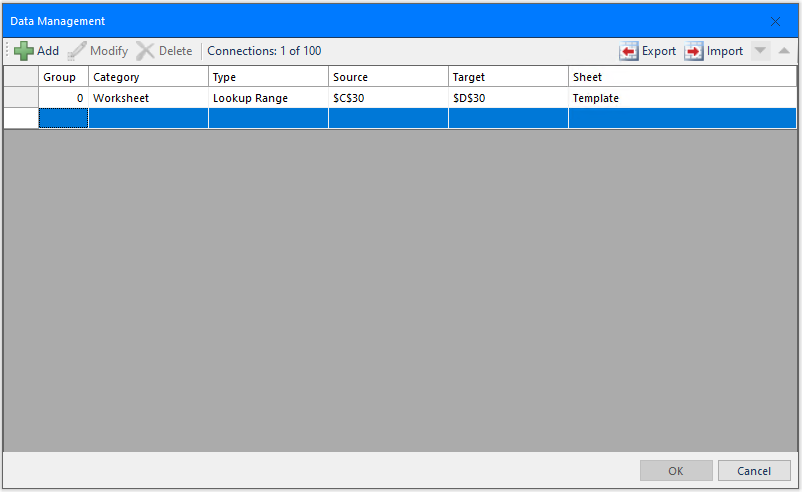Click the Import label in toolbar
This screenshot has width=802, height=492.
[x=725, y=51]
